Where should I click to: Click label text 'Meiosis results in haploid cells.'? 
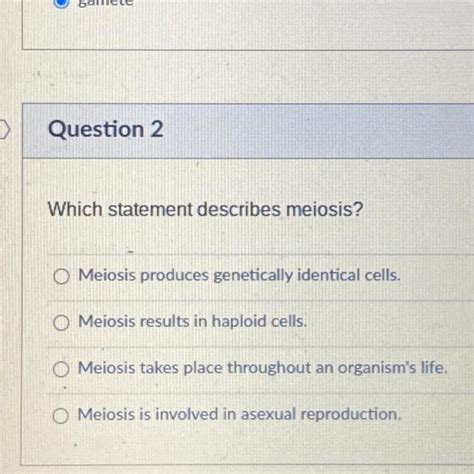pyautogui.click(x=192, y=322)
